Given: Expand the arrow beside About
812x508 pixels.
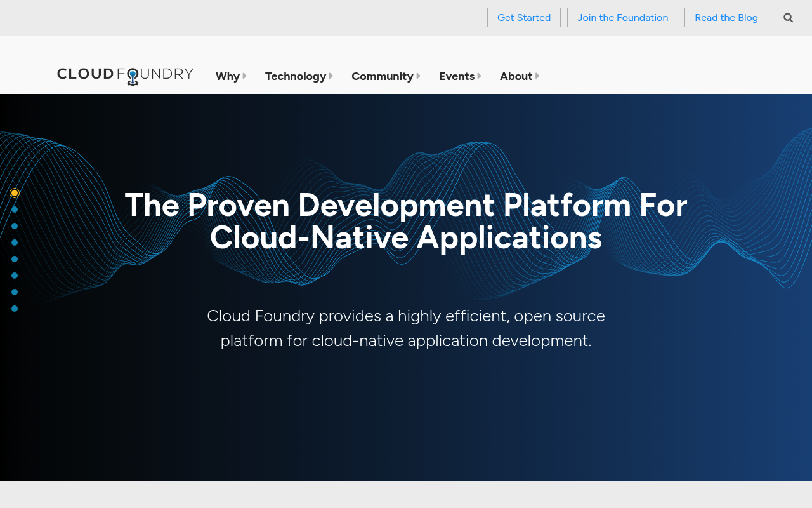Looking at the screenshot, I should tap(537, 76).
